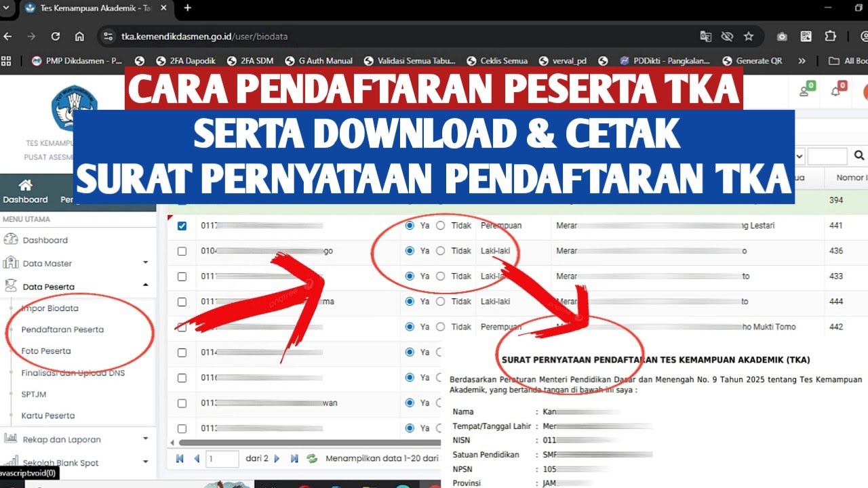Click the camera screenshot extension icon
The image size is (868, 488).
click(782, 37)
